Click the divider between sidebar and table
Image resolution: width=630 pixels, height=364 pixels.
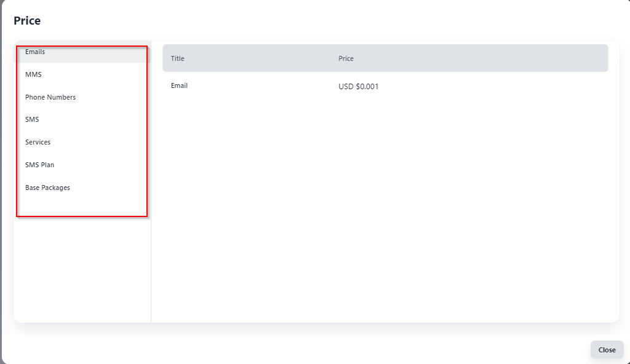point(151,246)
